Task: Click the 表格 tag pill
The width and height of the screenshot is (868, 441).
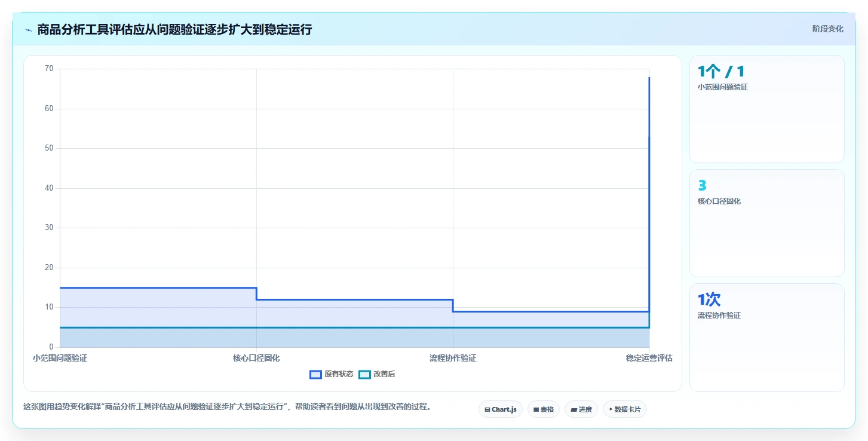Action: (x=544, y=409)
